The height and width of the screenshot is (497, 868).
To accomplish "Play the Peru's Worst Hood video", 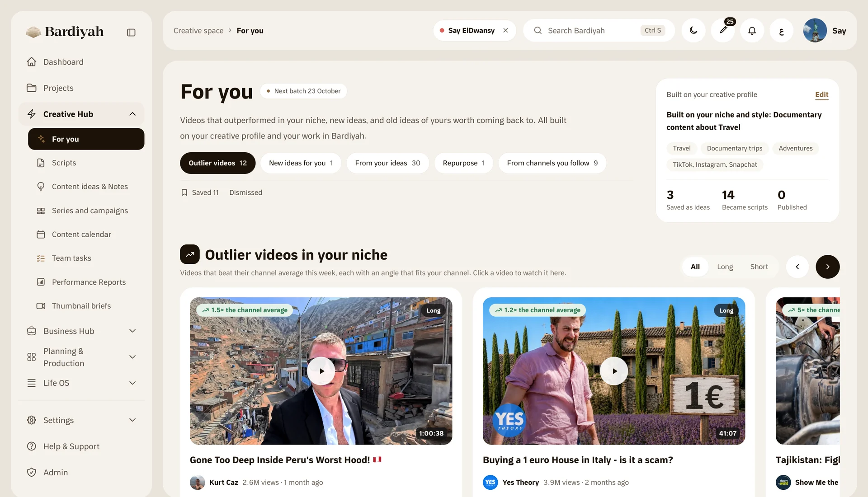I will (321, 371).
